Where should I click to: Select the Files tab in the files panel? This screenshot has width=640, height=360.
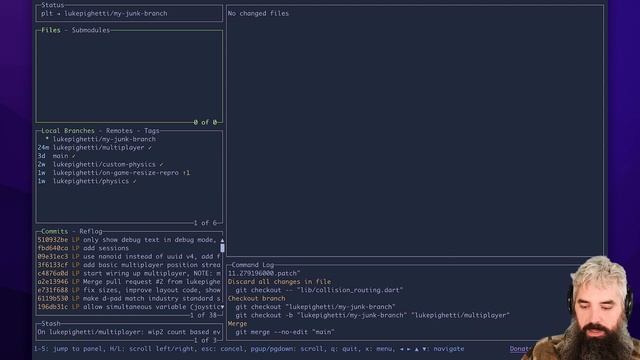[51, 30]
